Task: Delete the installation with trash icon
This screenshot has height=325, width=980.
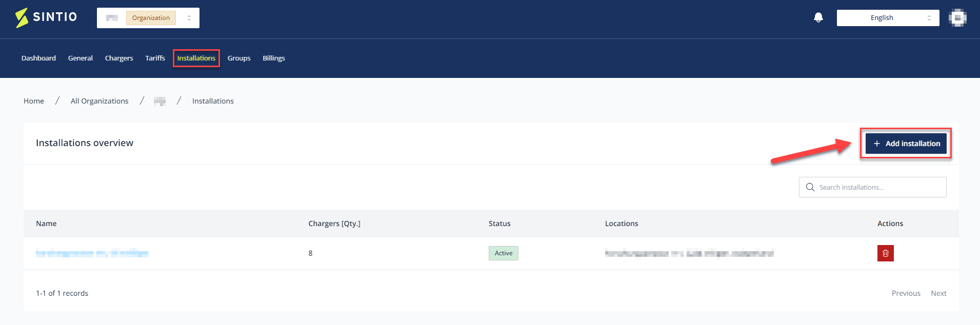Action: [x=885, y=253]
